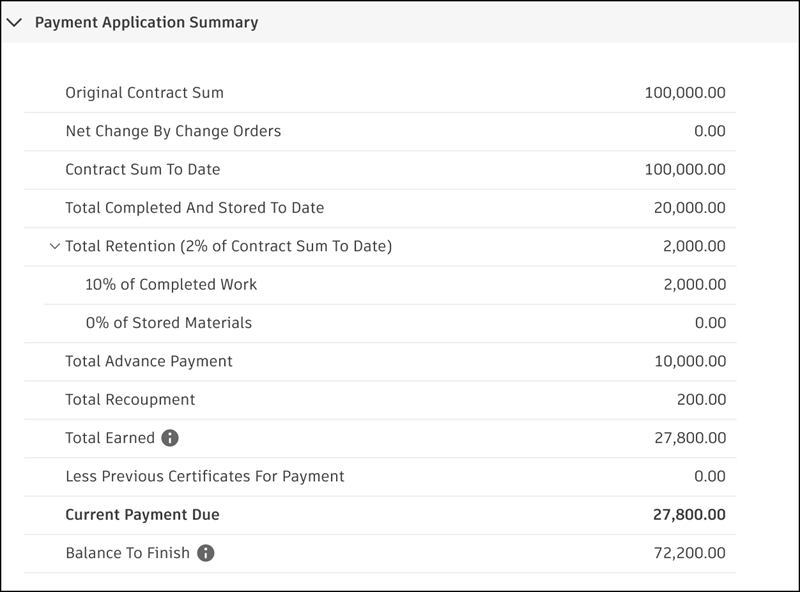
Task: Select the Original Contract Sum label
Action: [x=144, y=93]
